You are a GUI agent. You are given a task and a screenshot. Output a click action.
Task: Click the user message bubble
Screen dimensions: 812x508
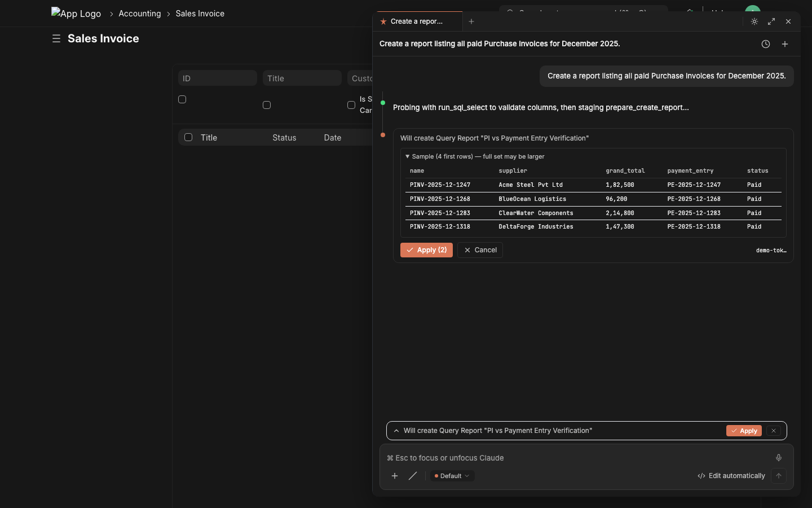[x=667, y=76]
